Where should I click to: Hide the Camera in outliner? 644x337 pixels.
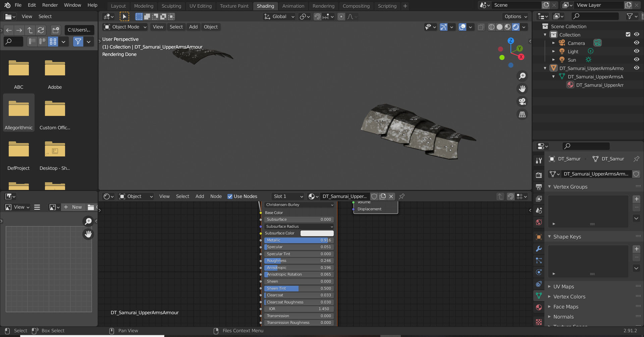(x=636, y=43)
